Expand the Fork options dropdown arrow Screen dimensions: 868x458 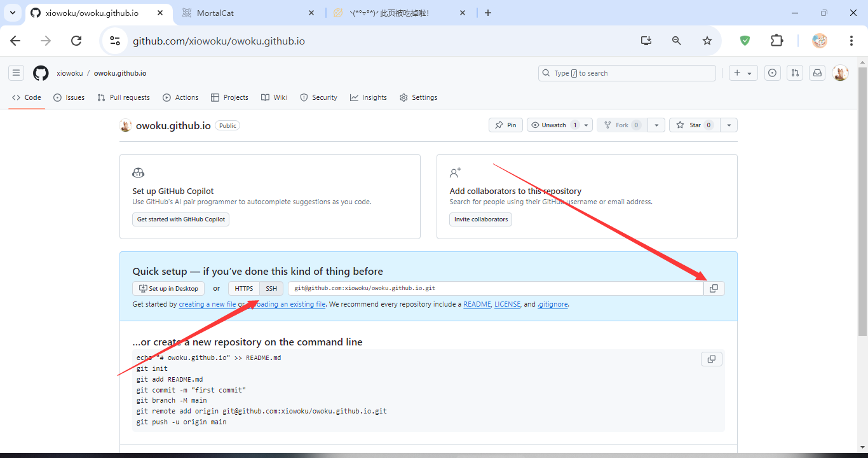coord(656,125)
